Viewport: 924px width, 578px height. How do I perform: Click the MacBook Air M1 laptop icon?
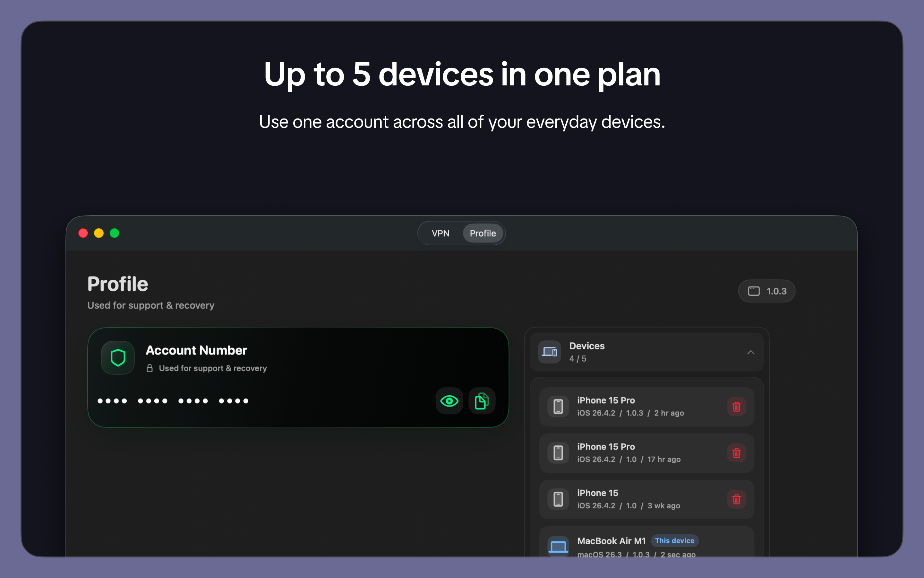(558, 547)
